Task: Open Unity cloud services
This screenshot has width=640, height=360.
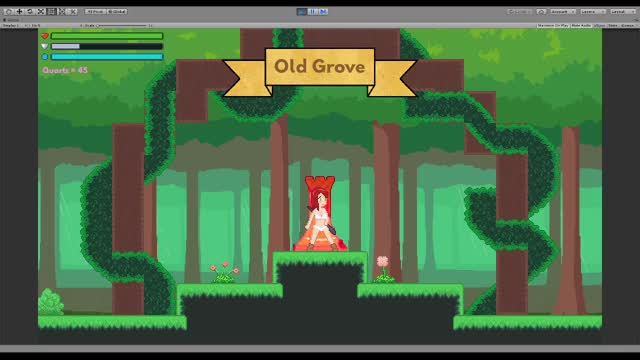Action: click(x=541, y=12)
